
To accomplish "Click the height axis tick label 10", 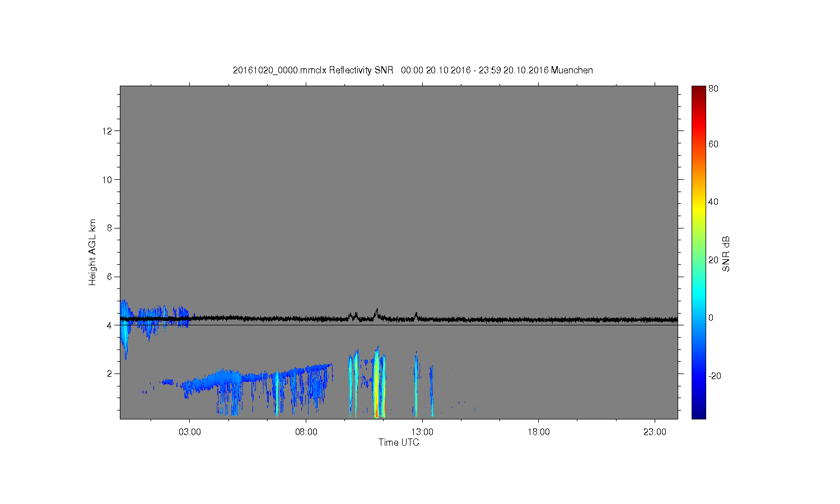I will [108, 180].
